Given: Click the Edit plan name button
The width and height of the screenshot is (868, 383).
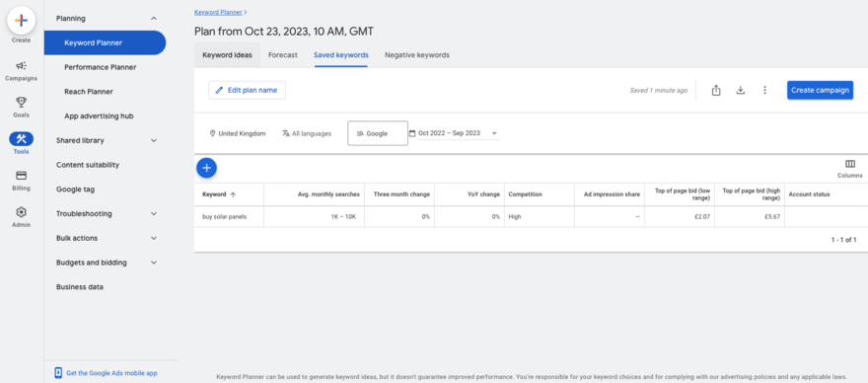Looking at the screenshot, I should 247,91.
